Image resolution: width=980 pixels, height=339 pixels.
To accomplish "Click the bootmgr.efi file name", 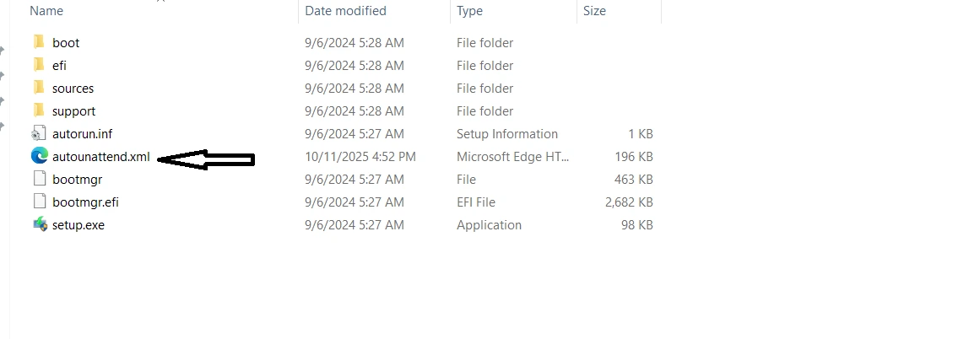I will [x=84, y=202].
